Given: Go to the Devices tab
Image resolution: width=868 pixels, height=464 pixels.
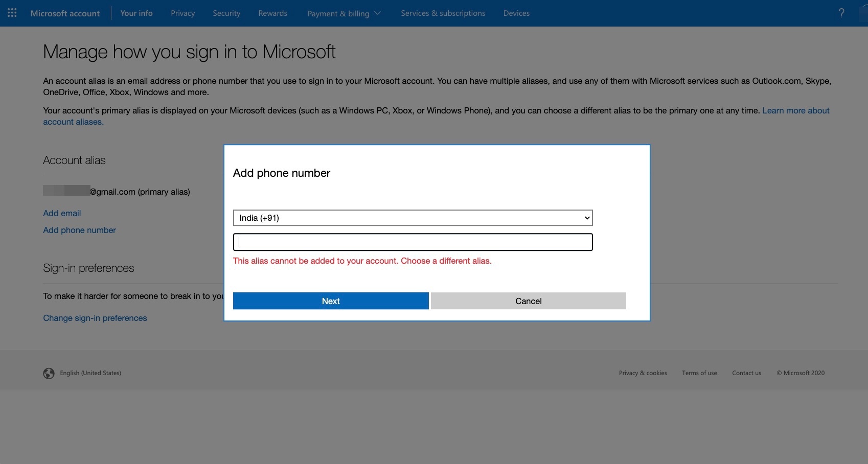Looking at the screenshot, I should 516,13.
